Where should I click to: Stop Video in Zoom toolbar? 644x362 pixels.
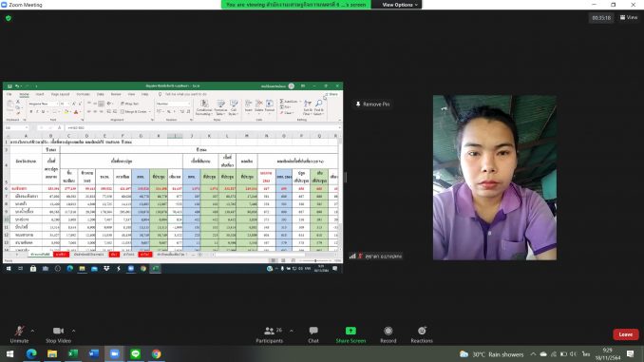click(x=58, y=334)
